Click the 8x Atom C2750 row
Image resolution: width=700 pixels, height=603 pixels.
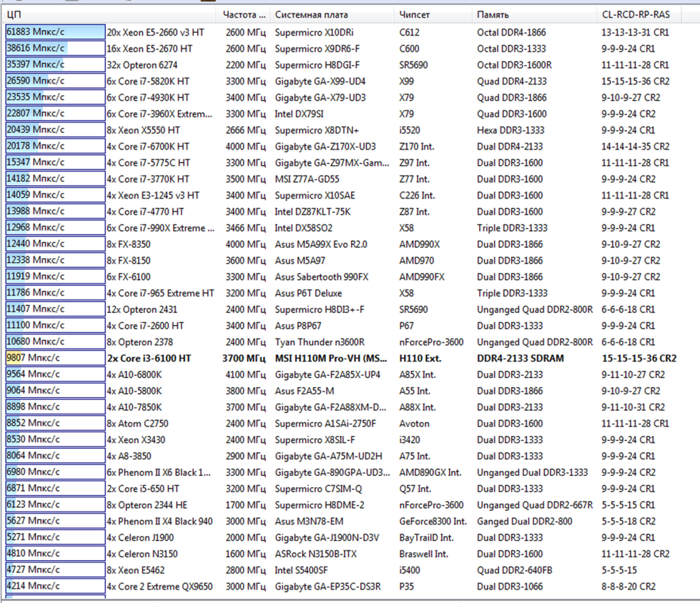click(137, 424)
